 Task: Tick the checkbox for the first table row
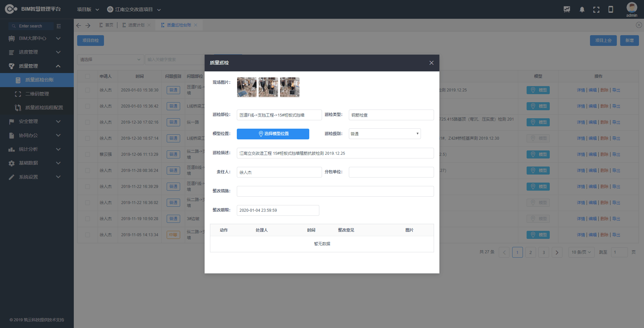point(88,90)
